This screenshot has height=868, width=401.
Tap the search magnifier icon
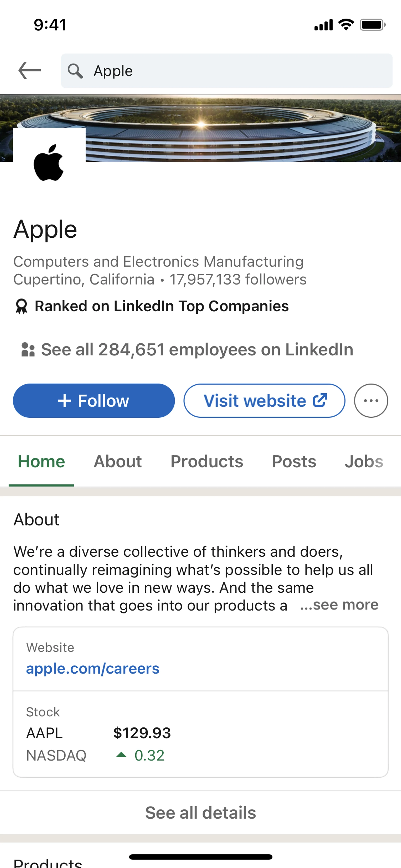coord(75,71)
